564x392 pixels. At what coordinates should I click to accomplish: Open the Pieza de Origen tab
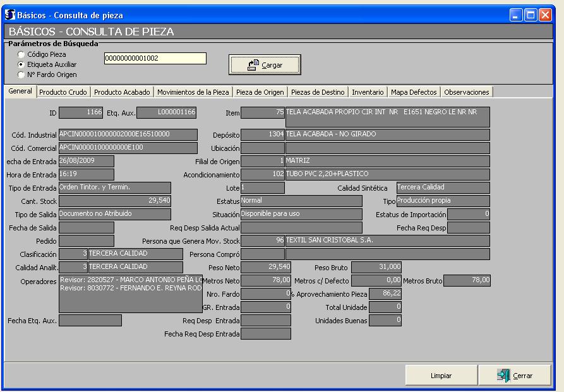point(260,92)
